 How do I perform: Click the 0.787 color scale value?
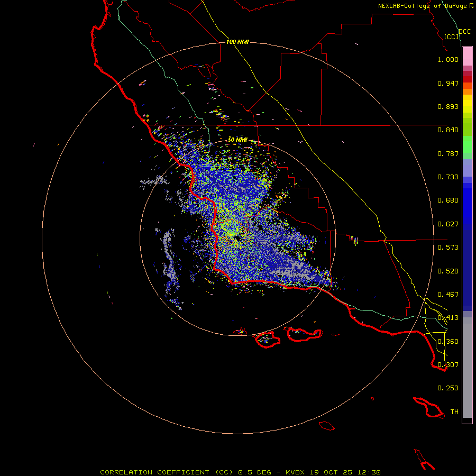tap(448, 153)
